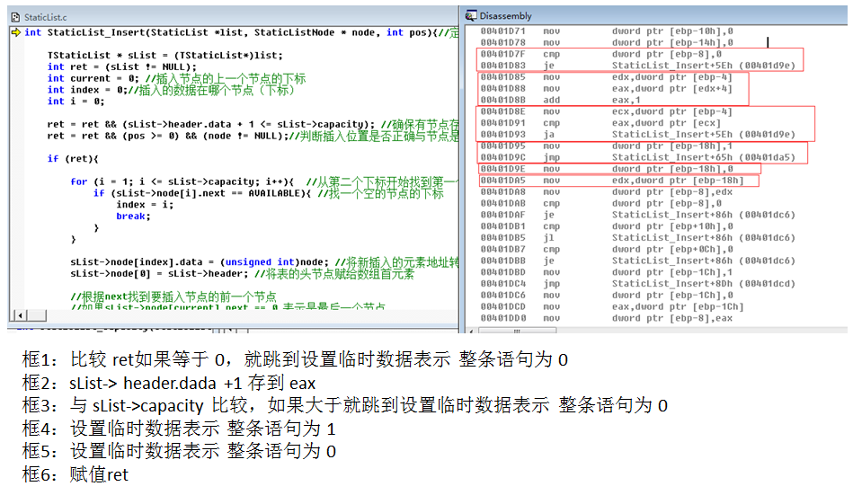Click the row at 00401DC6 'mov dword ptr [ebp-1Ch],0'

607,296
